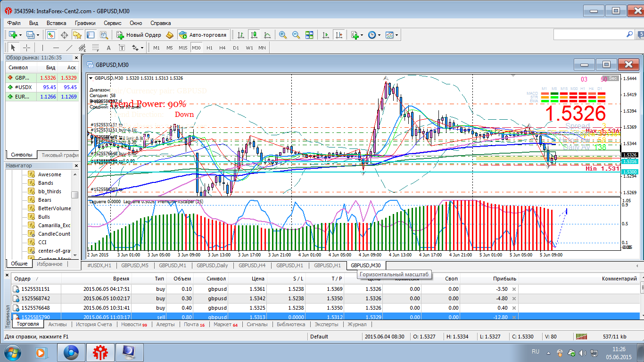
Task: Open the Сервис menu
Action: (112, 23)
